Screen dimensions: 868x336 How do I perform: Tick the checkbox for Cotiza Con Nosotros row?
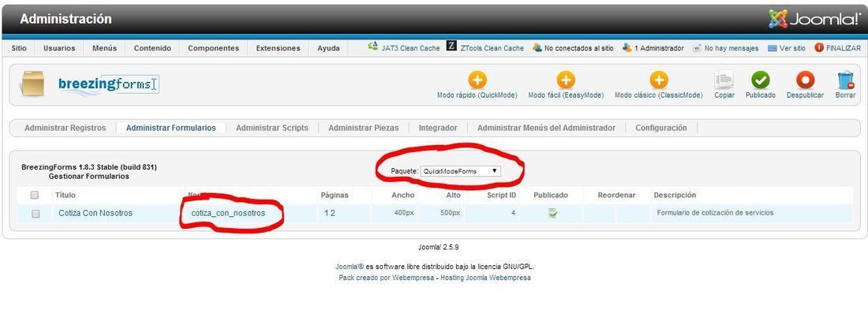(x=36, y=214)
